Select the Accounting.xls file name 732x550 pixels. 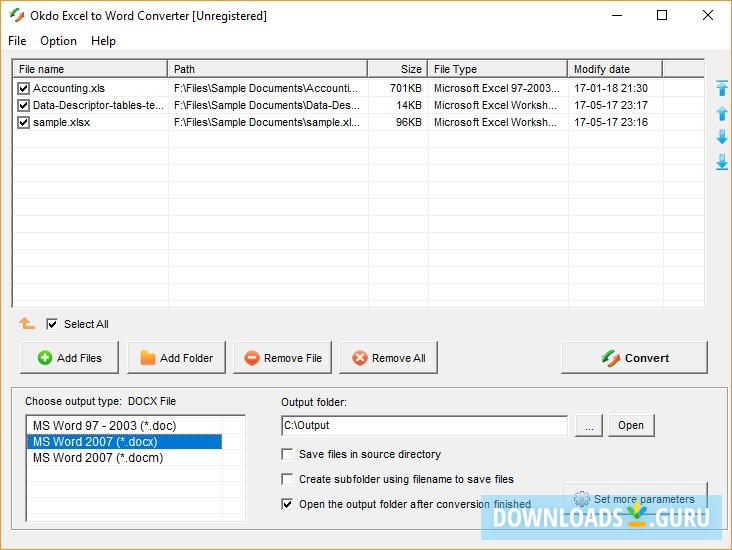[x=69, y=88]
